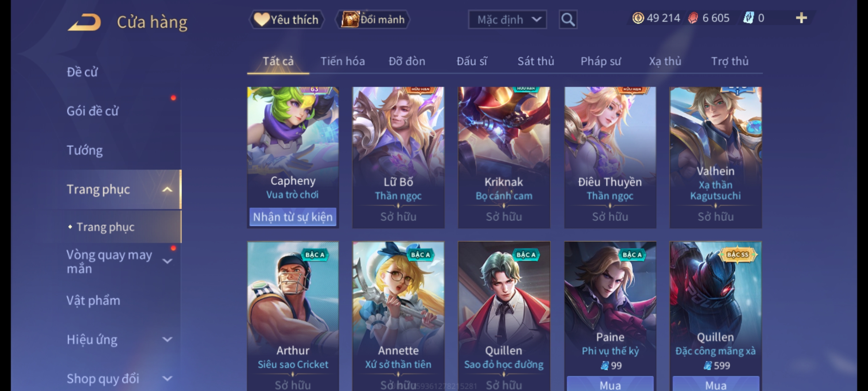868x391 pixels.
Task: Open the search magnifier icon
Action: 568,20
